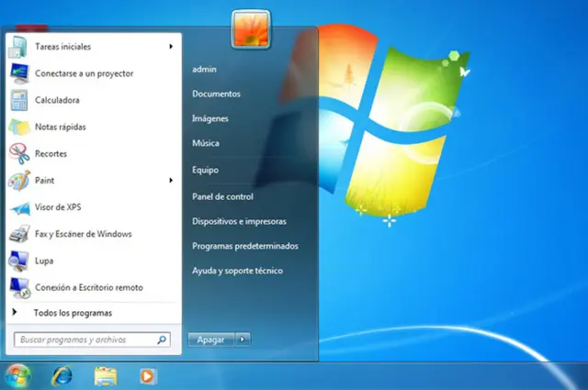Image resolution: width=588 pixels, height=390 pixels.
Task: Launch the Lupa magnifier icon
Action: pyautogui.click(x=19, y=261)
